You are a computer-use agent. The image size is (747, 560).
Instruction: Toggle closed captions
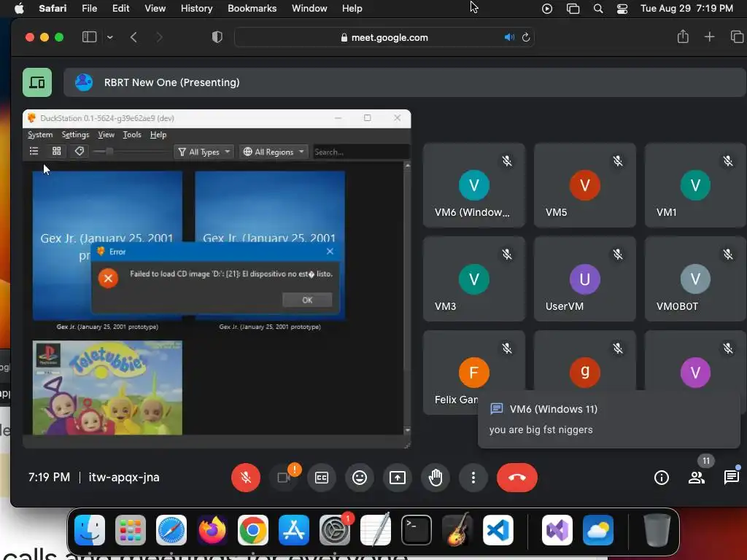[322, 477]
